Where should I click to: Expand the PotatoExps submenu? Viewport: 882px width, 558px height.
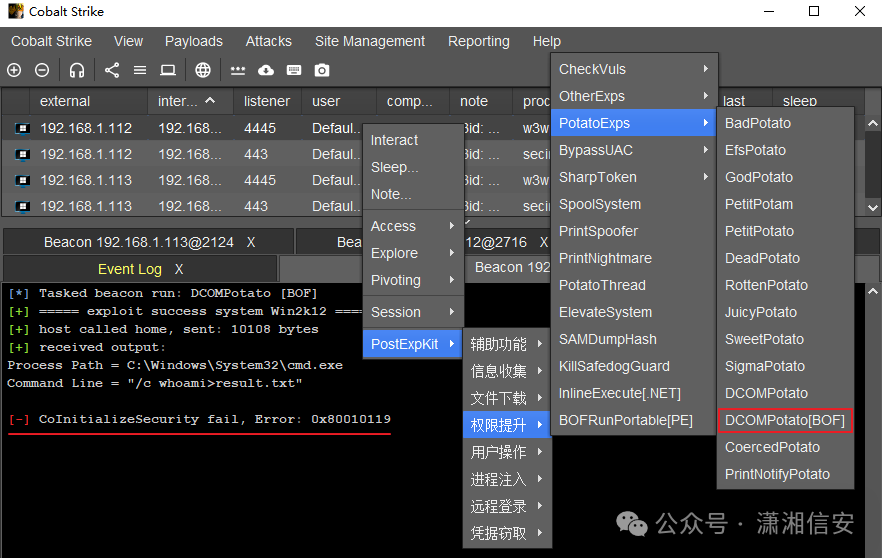pyautogui.click(x=634, y=123)
